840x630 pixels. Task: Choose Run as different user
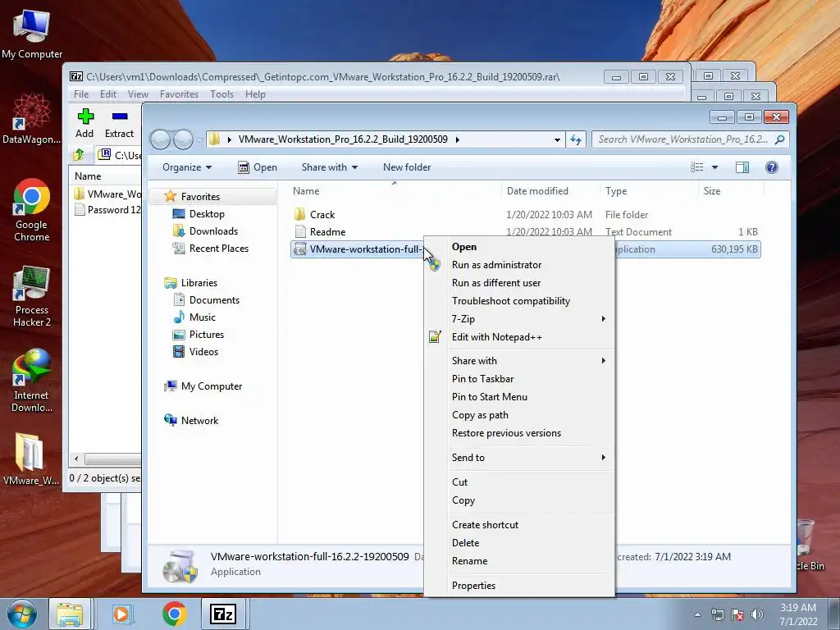[x=496, y=283]
